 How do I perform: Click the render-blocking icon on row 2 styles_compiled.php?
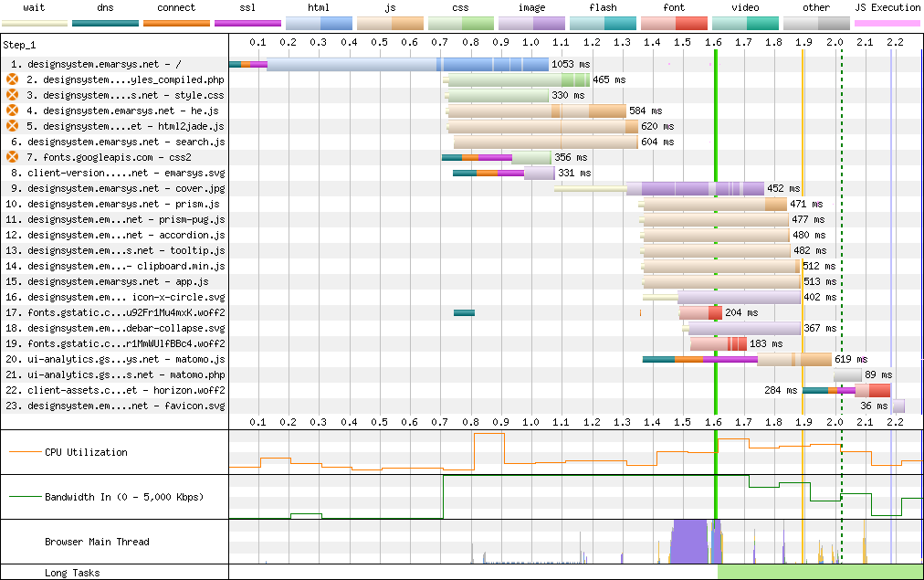13,79
